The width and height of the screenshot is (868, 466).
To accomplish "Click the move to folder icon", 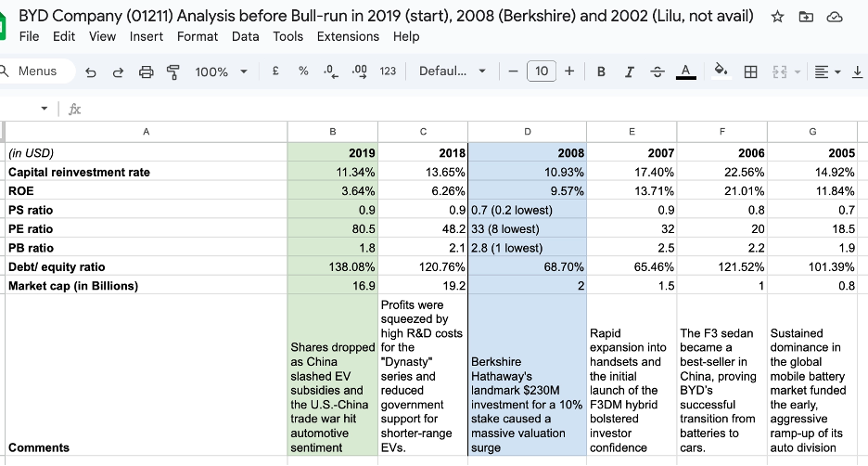I will [806, 17].
